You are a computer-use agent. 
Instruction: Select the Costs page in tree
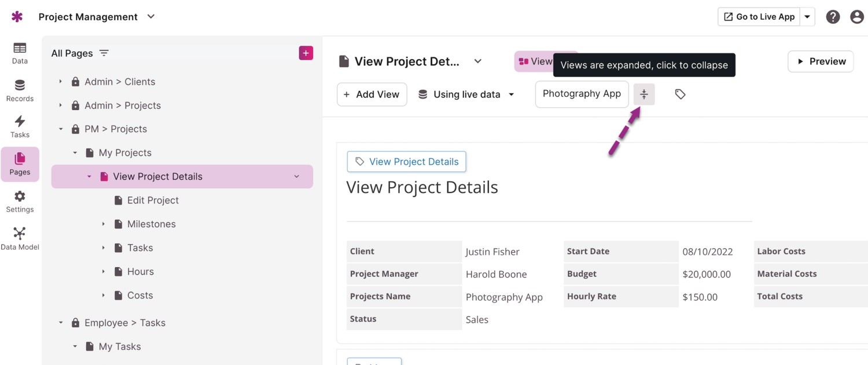(140, 295)
